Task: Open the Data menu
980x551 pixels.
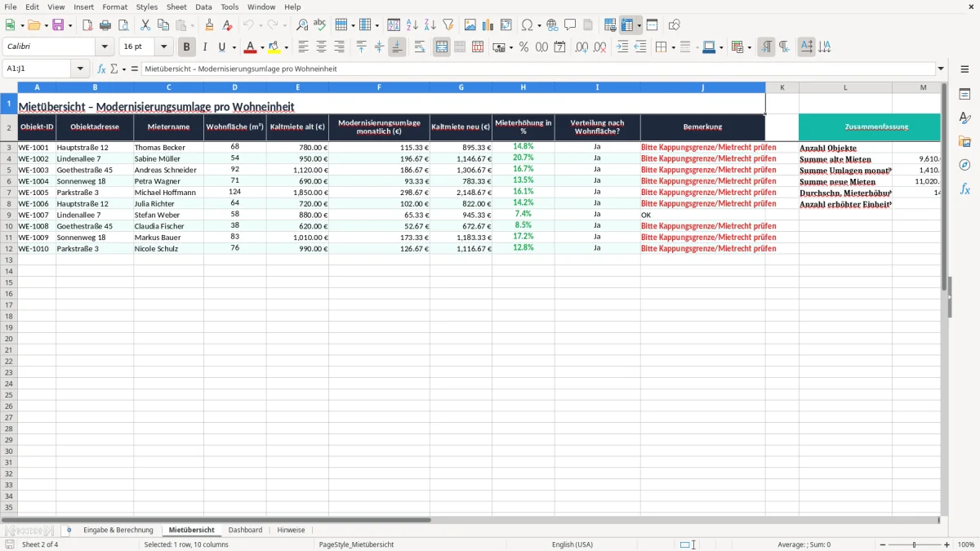Action: pos(203,7)
